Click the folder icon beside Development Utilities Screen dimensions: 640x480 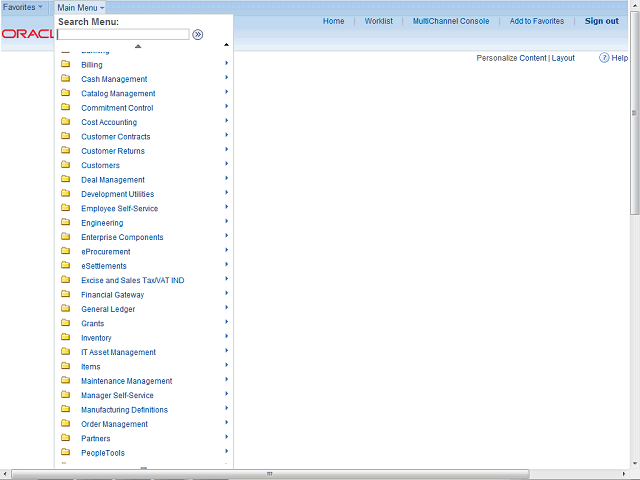(x=65, y=193)
